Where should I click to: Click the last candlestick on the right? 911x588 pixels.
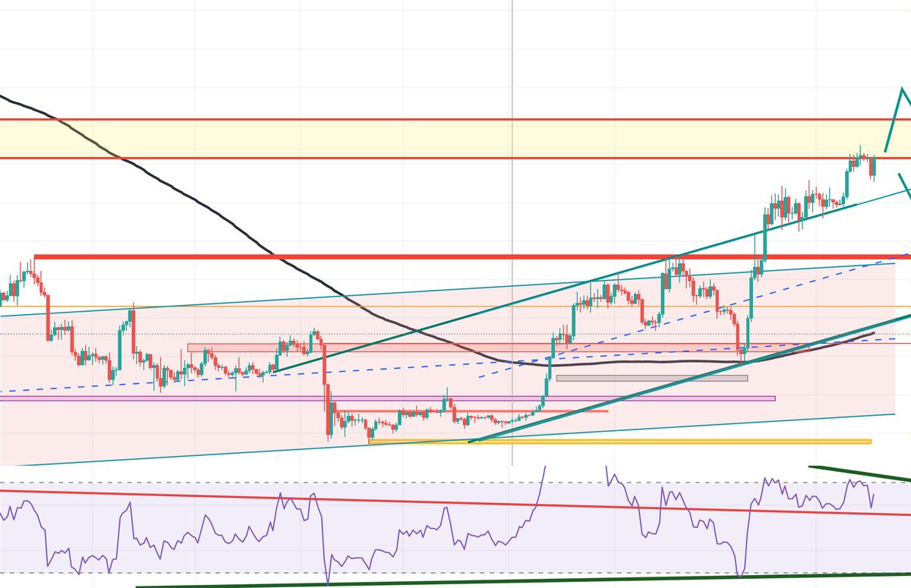click(873, 165)
